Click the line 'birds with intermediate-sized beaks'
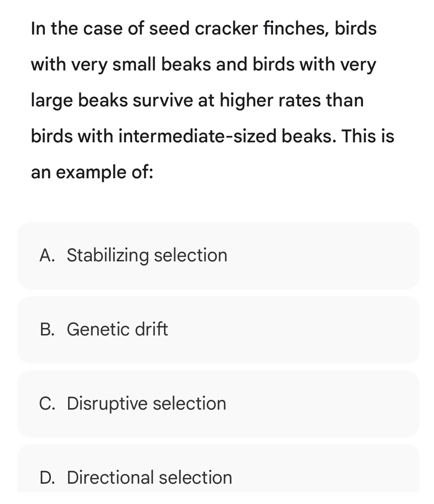The height and width of the screenshot is (504, 434). [x=213, y=136]
